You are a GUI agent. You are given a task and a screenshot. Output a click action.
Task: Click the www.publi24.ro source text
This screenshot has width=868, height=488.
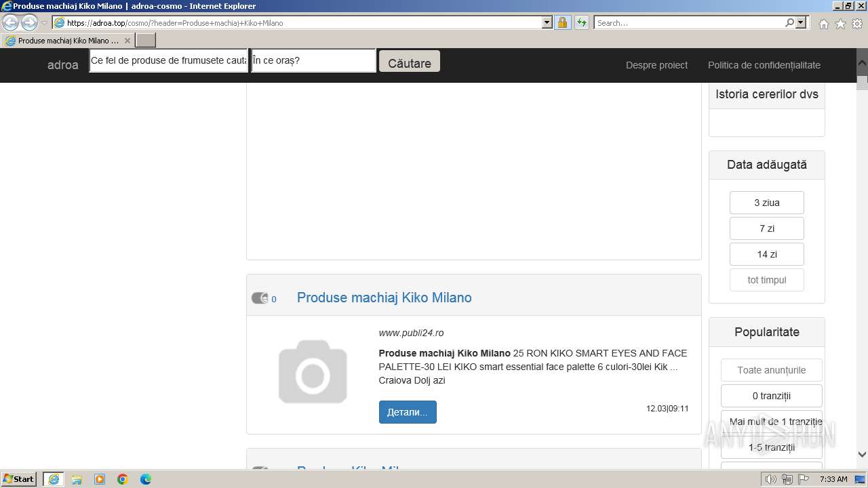tap(411, 333)
